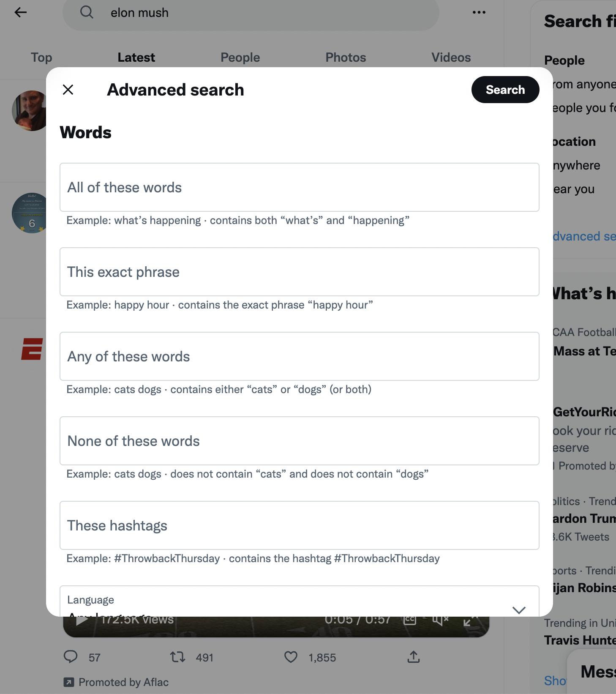Expand the Language dropdown chevron
This screenshot has width=616, height=694.
click(519, 609)
